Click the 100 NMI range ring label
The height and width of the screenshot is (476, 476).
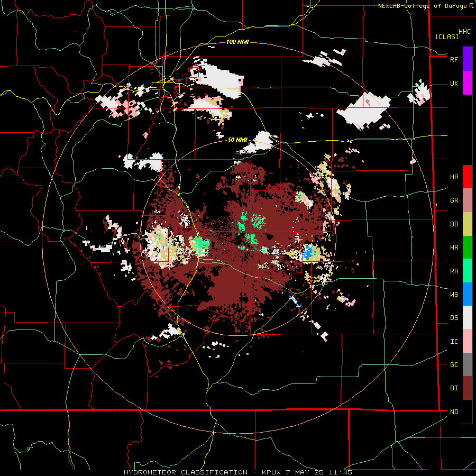[x=237, y=42]
